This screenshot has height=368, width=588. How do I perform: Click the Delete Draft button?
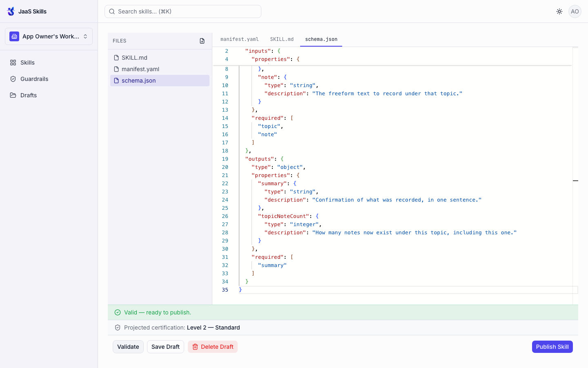[x=213, y=347]
